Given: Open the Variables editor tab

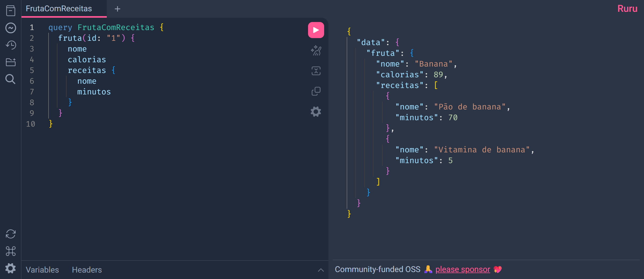Looking at the screenshot, I should click(42, 270).
